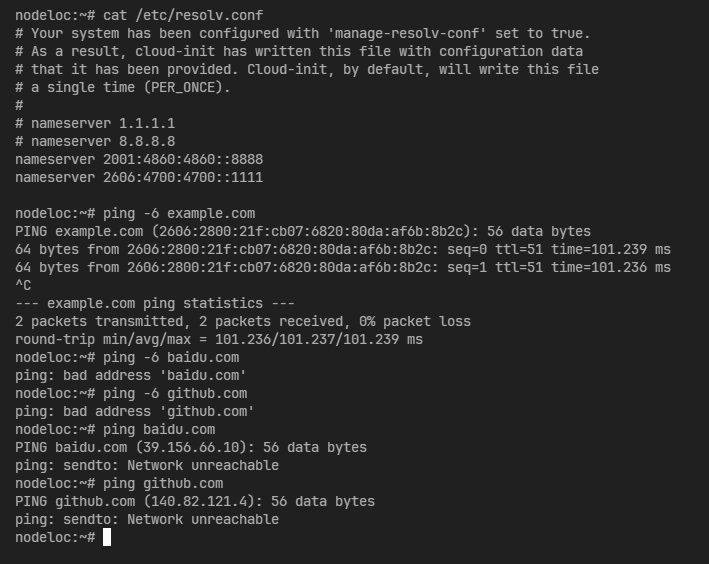
Task: Click the seq=0 ping reply line
Action: click(x=343, y=250)
